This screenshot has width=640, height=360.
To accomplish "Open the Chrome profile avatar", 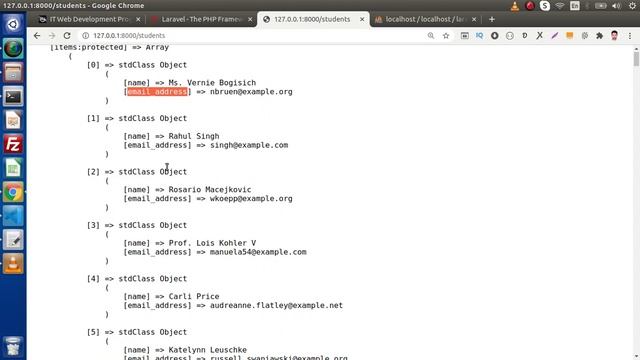I will tap(614, 36).
